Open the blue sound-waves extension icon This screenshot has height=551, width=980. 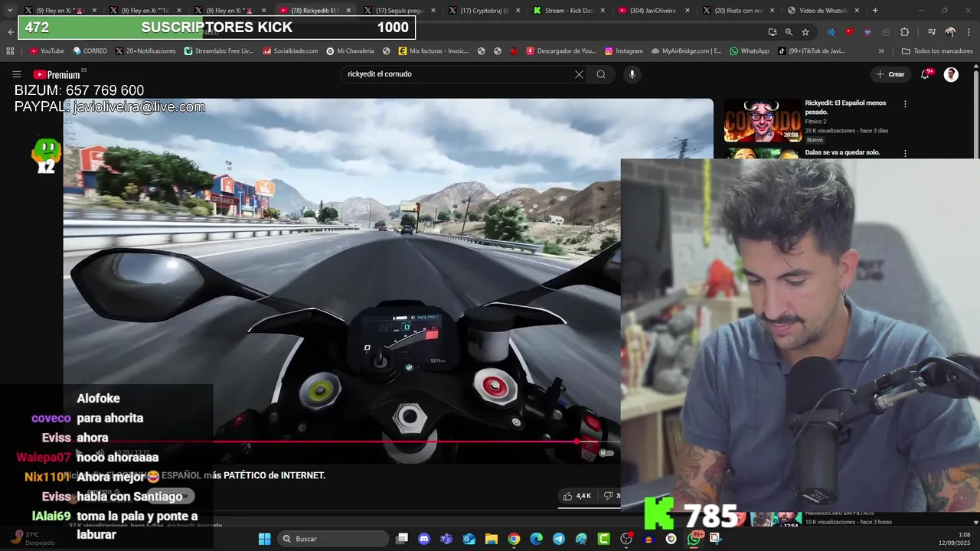(831, 32)
